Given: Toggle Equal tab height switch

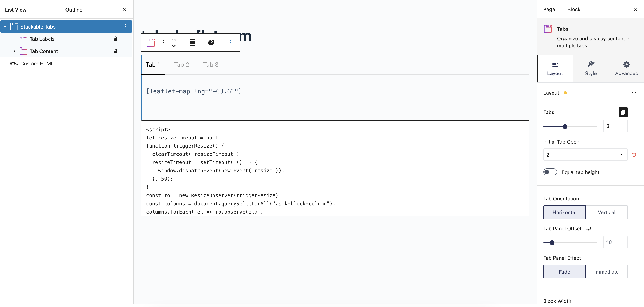Looking at the screenshot, I should 550,172.
